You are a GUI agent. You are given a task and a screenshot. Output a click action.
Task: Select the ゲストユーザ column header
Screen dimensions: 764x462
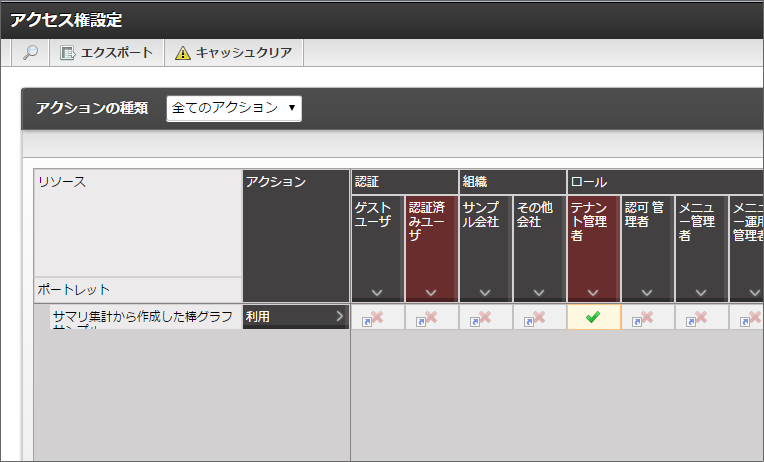click(378, 249)
